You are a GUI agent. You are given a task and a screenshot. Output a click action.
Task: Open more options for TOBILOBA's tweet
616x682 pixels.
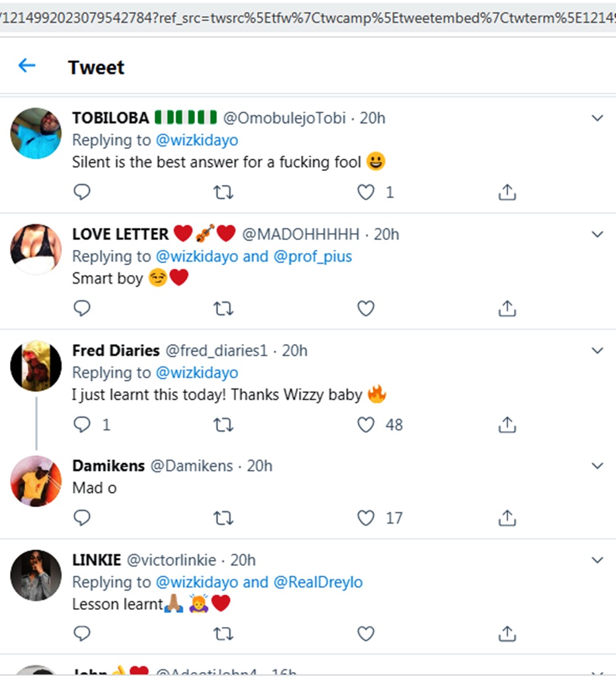597,119
